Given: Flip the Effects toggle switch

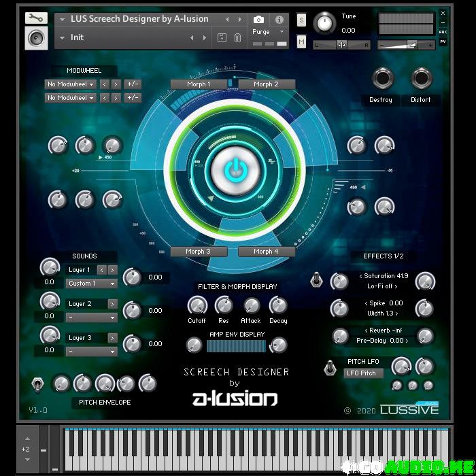Looking at the screenshot, I should coord(316,279).
